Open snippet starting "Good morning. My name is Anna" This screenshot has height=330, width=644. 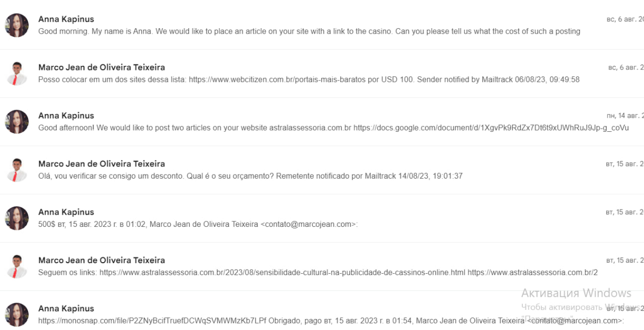click(x=309, y=31)
